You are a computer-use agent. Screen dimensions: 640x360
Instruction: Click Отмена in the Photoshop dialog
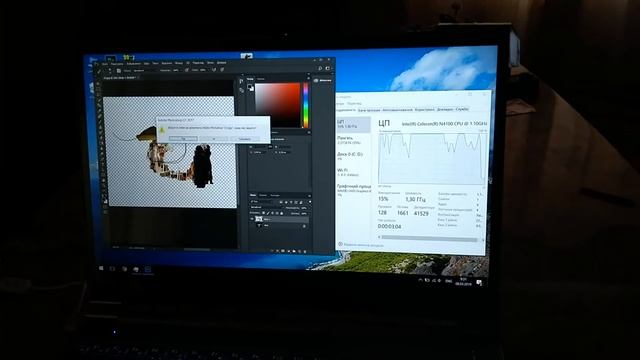(244, 139)
